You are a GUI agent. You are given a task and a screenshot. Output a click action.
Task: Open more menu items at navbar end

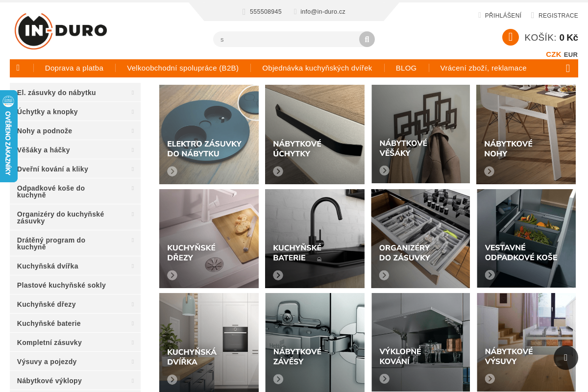click(x=568, y=68)
